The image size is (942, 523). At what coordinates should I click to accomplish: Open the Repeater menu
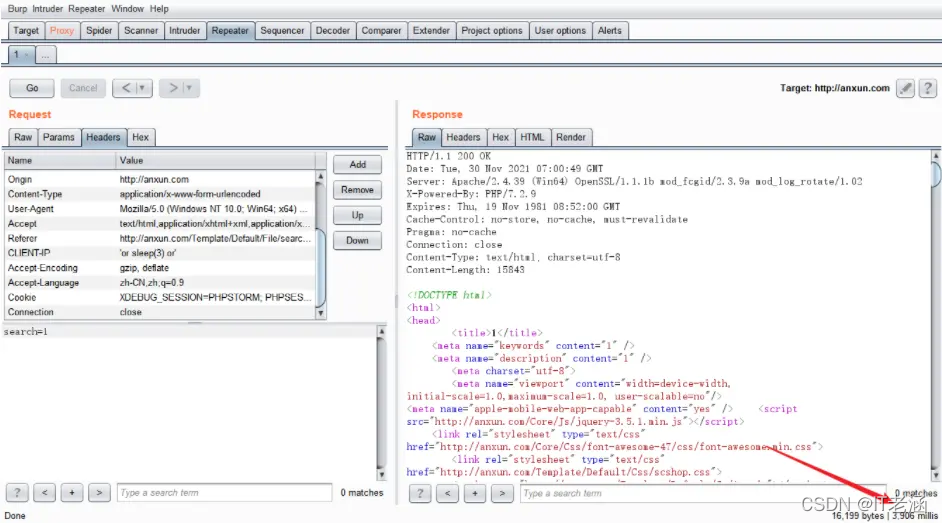point(87,9)
